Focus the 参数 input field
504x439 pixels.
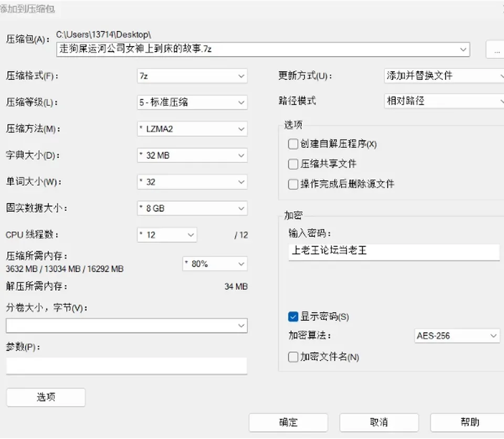click(127, 366)
